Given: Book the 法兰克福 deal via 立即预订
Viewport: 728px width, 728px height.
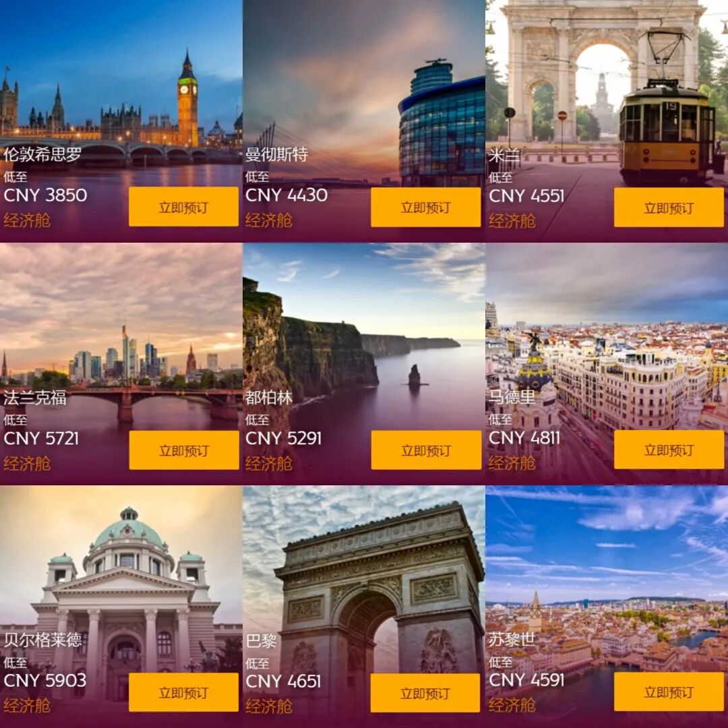Looking at the screenshot, I should pos(184,450).
